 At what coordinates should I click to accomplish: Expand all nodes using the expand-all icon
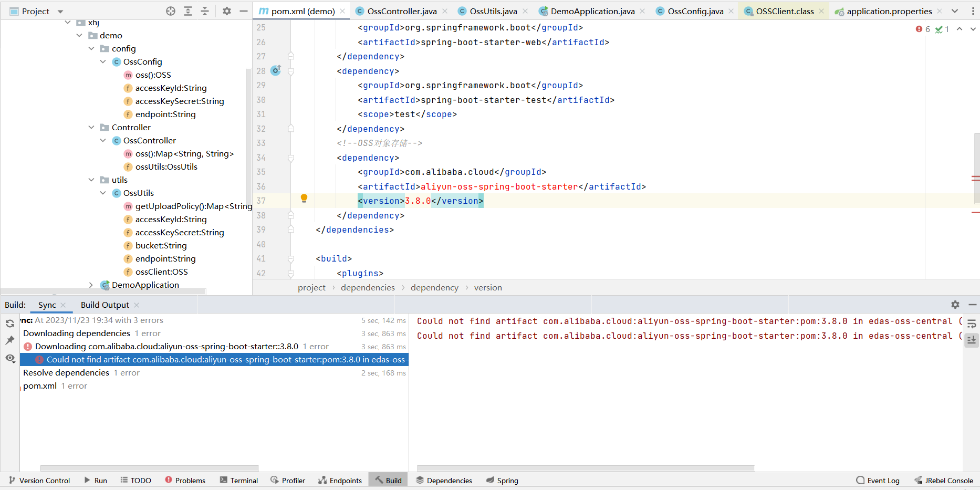187,11
